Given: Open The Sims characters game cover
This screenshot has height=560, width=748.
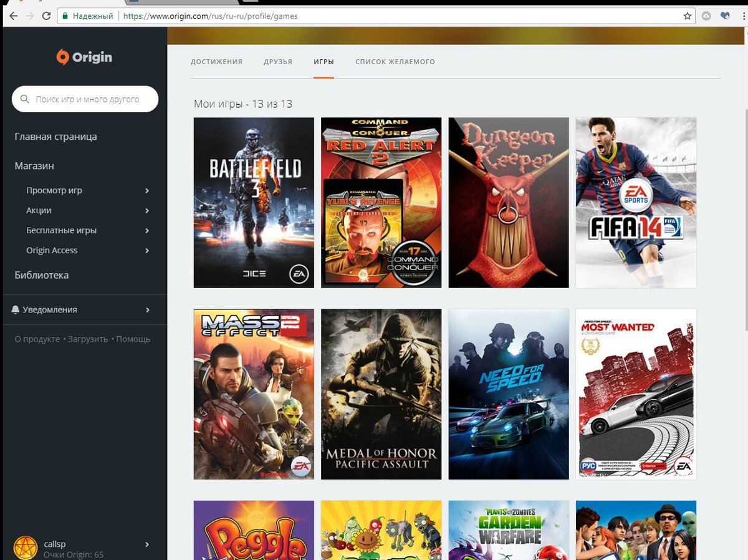Looking at the screenshot, I should tap(636, 530).
